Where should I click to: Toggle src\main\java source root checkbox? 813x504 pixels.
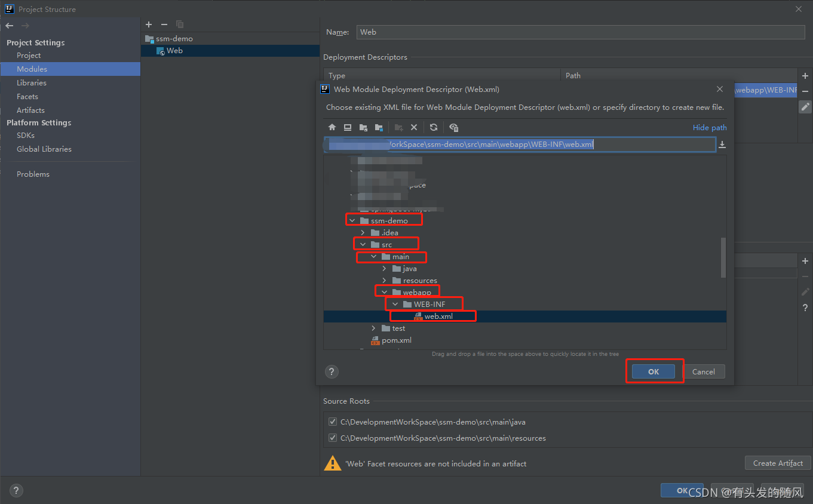click(333, 422)
